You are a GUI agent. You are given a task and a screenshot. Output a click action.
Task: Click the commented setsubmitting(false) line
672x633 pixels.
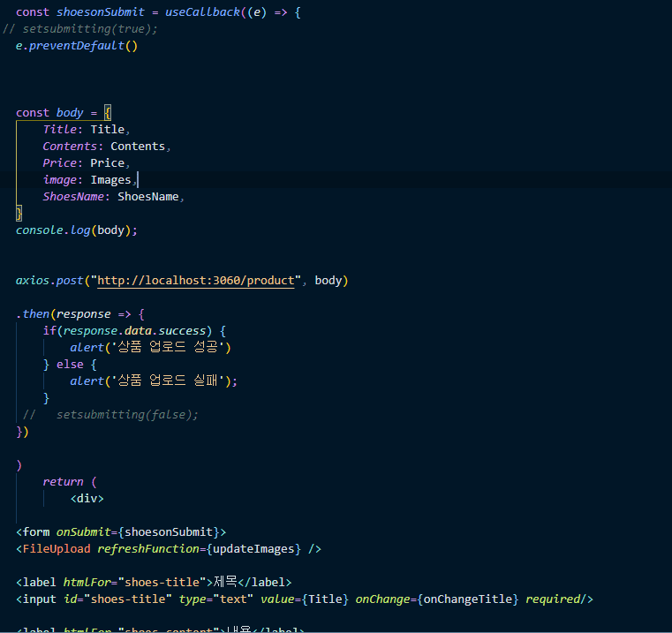[x=110, y=415]
